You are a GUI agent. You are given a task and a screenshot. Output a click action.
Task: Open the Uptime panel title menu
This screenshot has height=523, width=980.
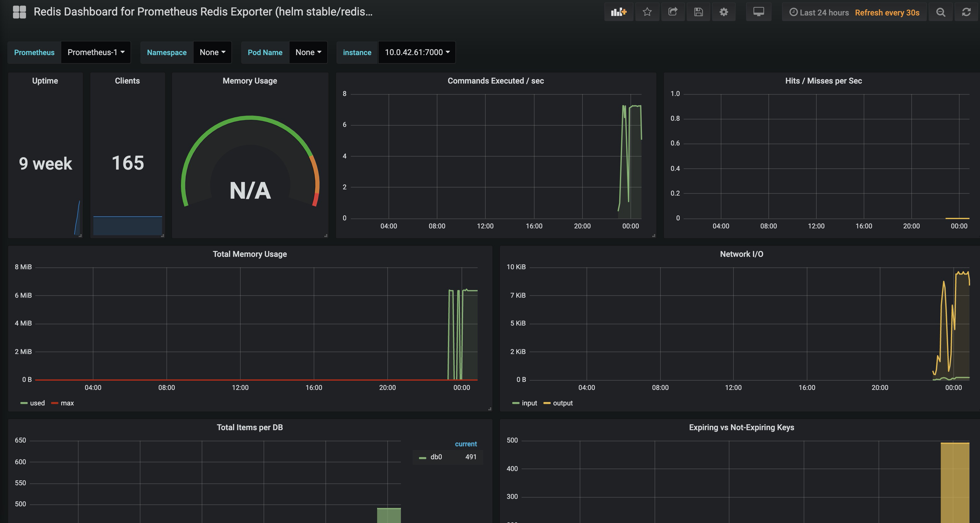[x=45, y=81]
